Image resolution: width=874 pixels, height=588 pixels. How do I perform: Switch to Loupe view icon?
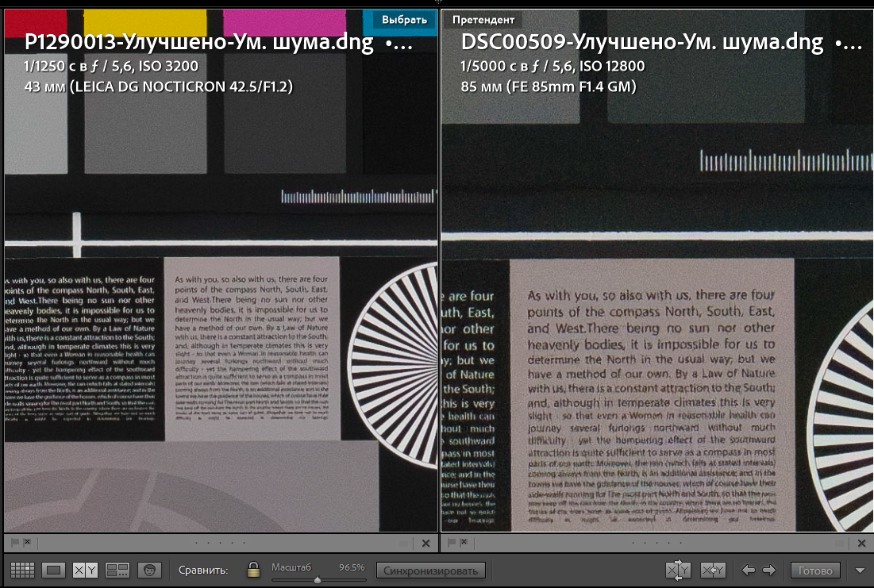53,570
